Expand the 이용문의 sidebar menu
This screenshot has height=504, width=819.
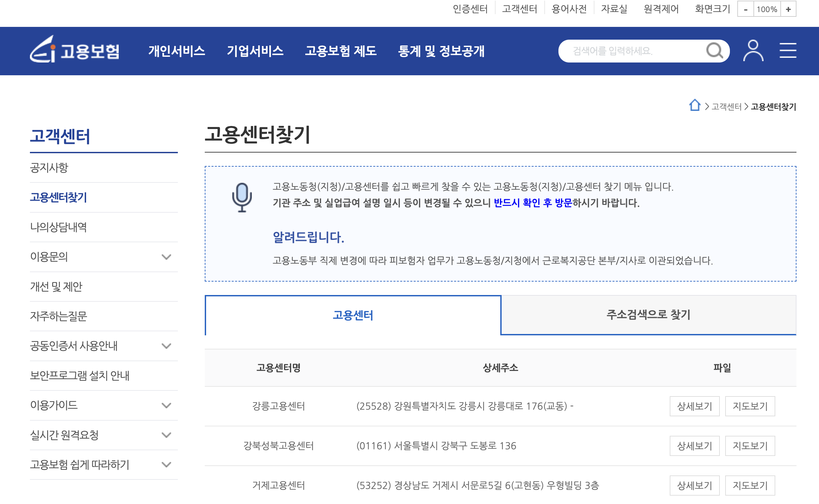[166, 257]
